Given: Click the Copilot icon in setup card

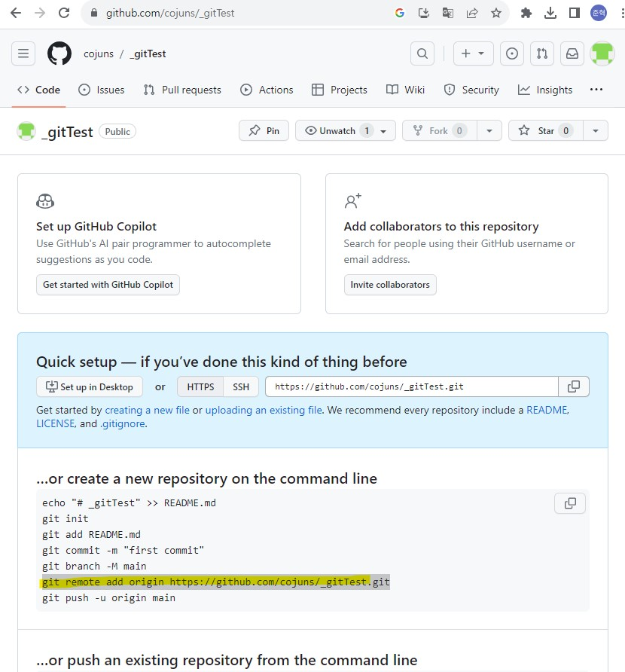Looking at the screenshot, I should click(x=45, y=201).
